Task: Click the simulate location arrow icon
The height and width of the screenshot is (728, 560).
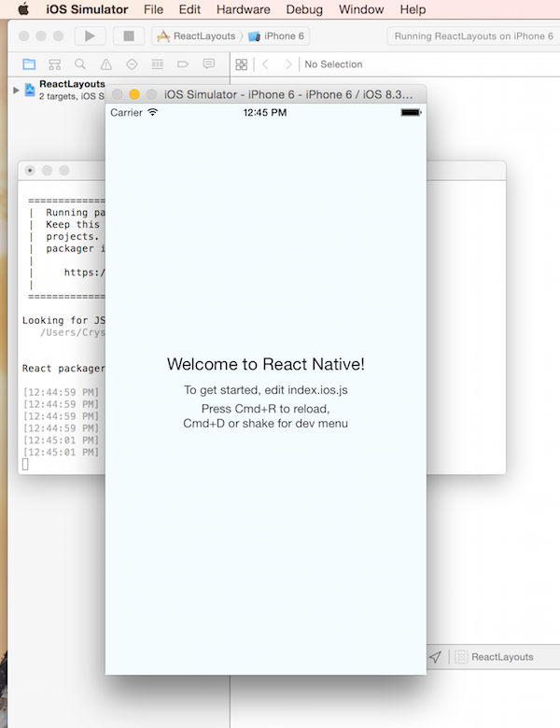Action: click(435, 657)
